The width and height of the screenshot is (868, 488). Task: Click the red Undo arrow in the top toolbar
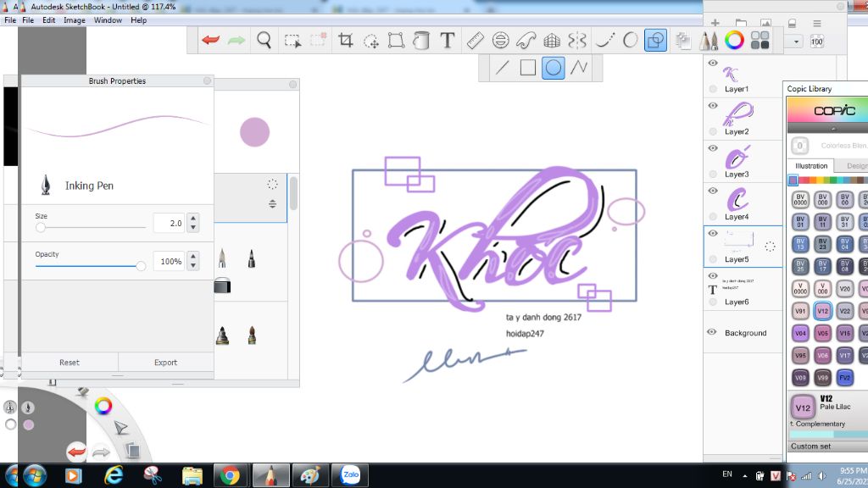coord(210,40)
